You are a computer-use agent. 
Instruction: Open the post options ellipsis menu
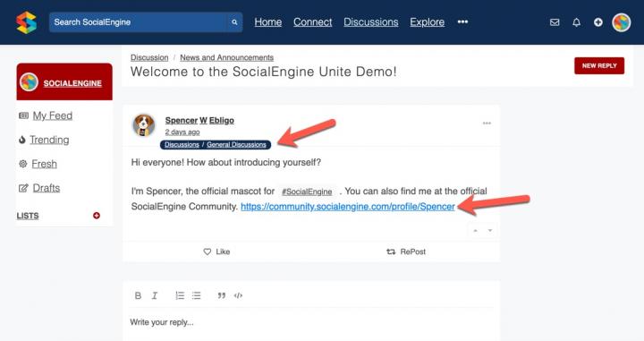[487, 124]
